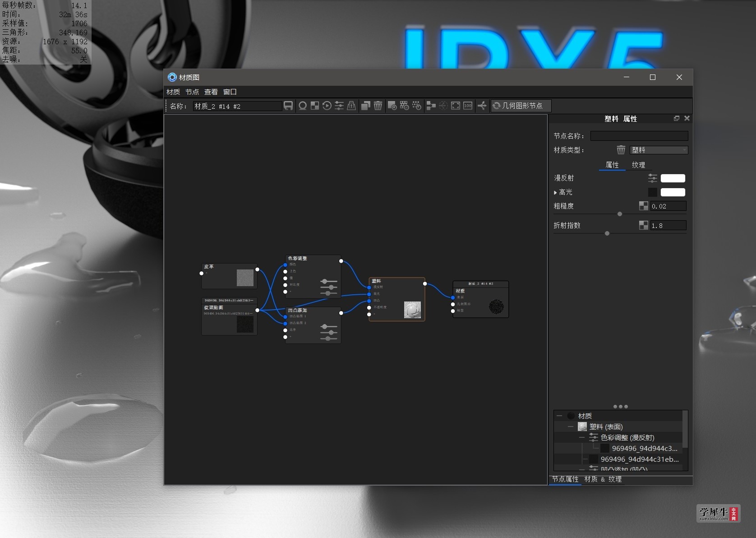Undock the 塑料 属性 panel
The width and height of the screenshot is (756, 538).
pos(677,118)
